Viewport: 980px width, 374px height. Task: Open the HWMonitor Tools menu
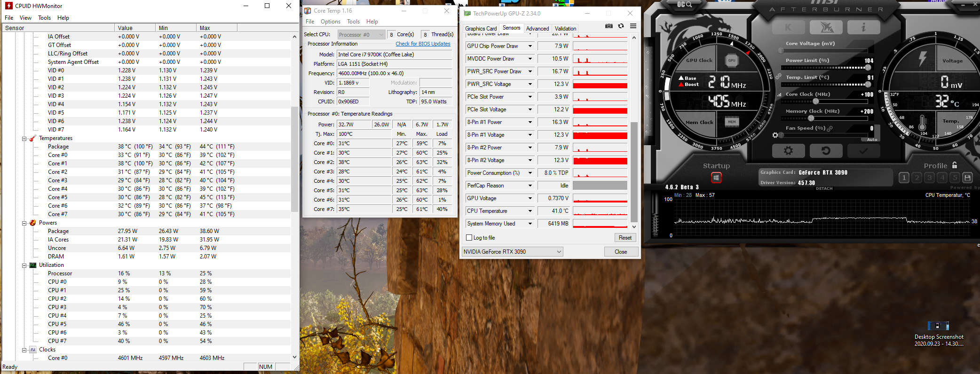[x=45, y=18]
